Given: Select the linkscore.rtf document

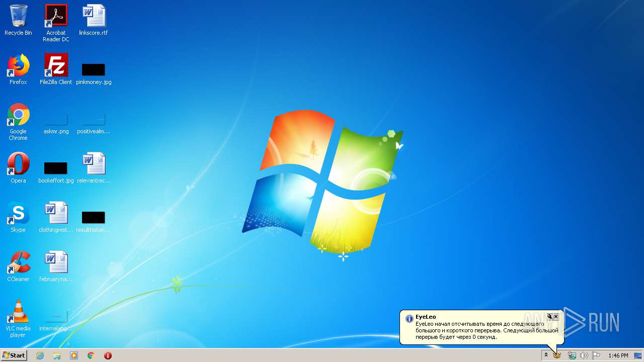Looking at the screenshot, I should 94,20.
